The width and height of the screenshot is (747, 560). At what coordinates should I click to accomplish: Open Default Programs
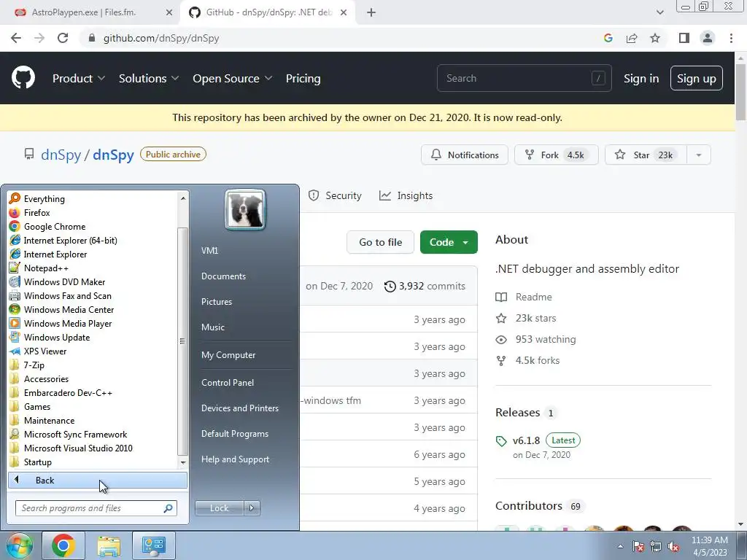[x=235, y=434]
